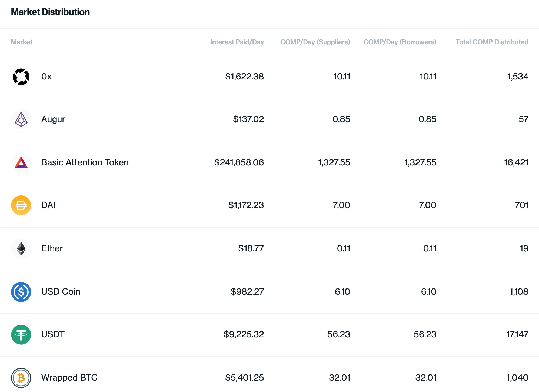This screenshot has width=539, height=392.
Task: Select the $1,622.38 interest value
Action: (244, 77)
